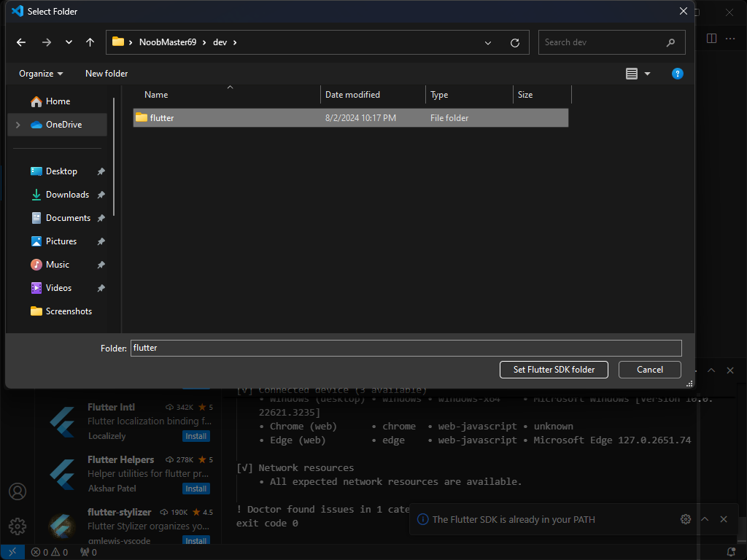Click NoobMaster69 in the address path
Viewport: 747px width, 560px height.
point(168,42)
